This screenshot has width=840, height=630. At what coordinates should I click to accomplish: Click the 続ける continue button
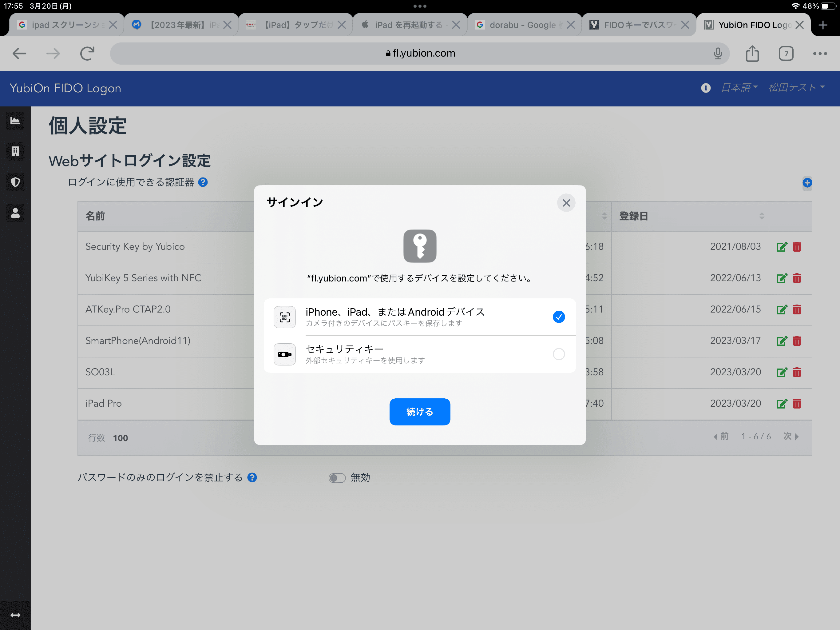pyautogui.click(x=420, y=412)
